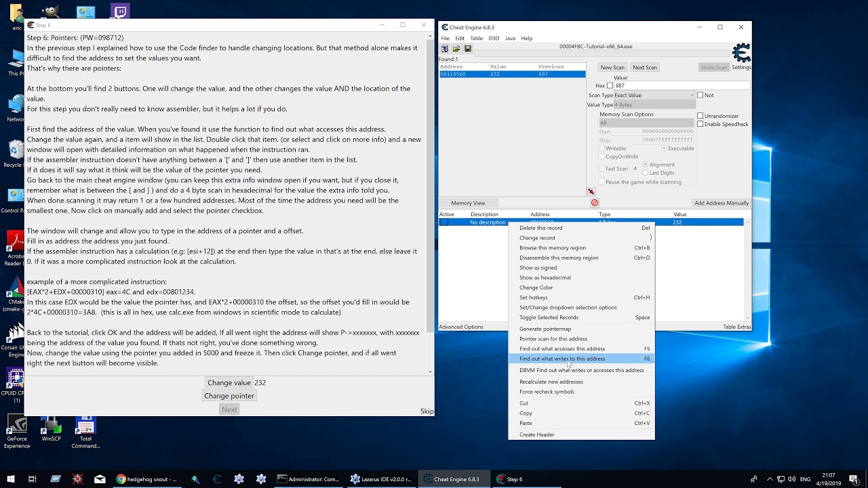The height and width of the screenshot is (488, 868).
Task: Choose Pointer scan for this address
Action: tap(582, 339)
